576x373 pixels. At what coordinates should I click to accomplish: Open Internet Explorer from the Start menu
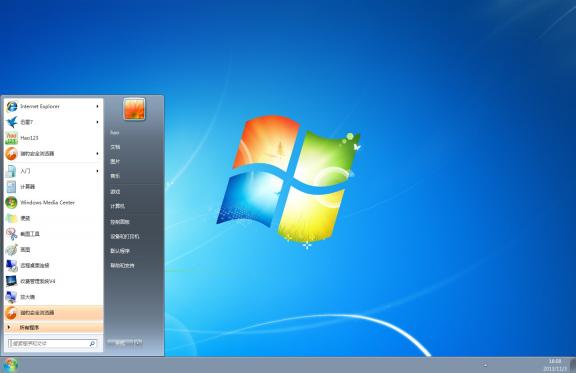point(53,106)
